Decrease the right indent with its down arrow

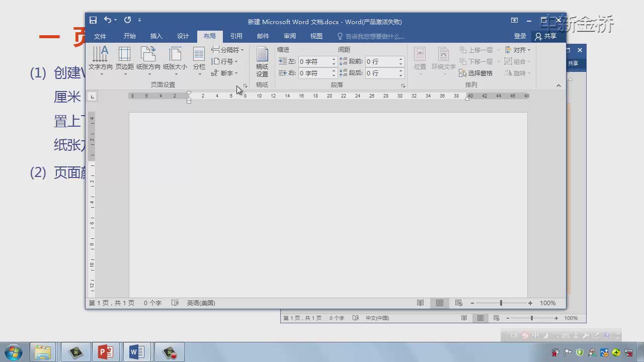tap(334, 75)
